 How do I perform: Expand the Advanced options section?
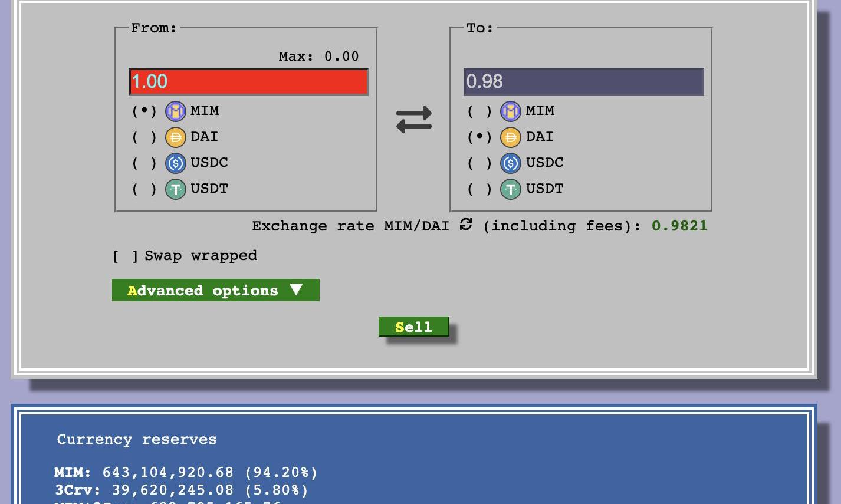[x=215, y=290]
